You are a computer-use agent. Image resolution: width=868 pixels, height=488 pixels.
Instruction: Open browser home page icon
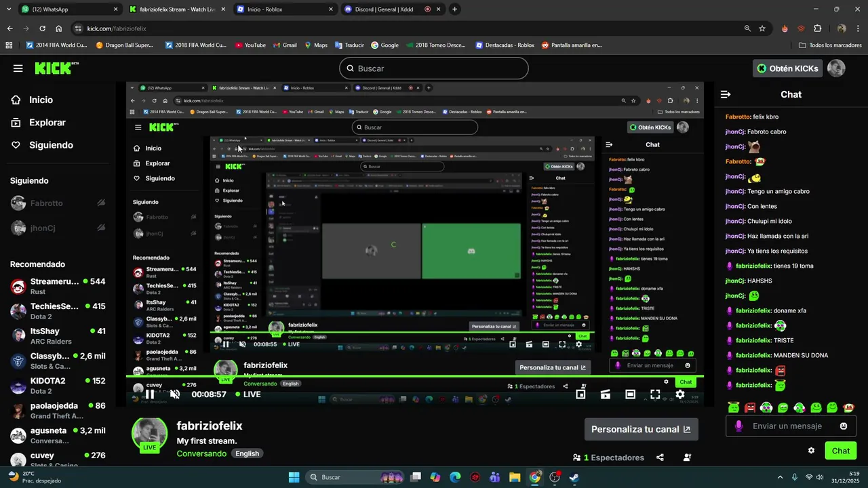tap(59, 28)
